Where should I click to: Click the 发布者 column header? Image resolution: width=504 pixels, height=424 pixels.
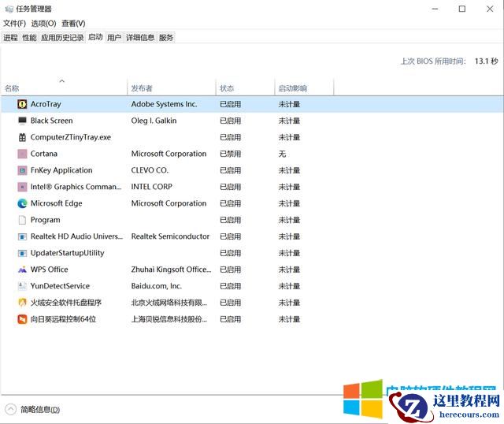click(x=142, y=88)
